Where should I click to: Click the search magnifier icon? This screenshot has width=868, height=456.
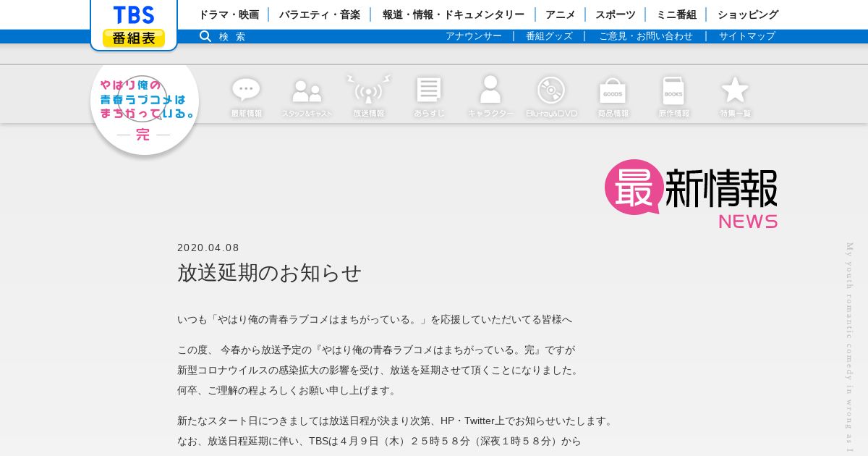(x=205, y=36)
